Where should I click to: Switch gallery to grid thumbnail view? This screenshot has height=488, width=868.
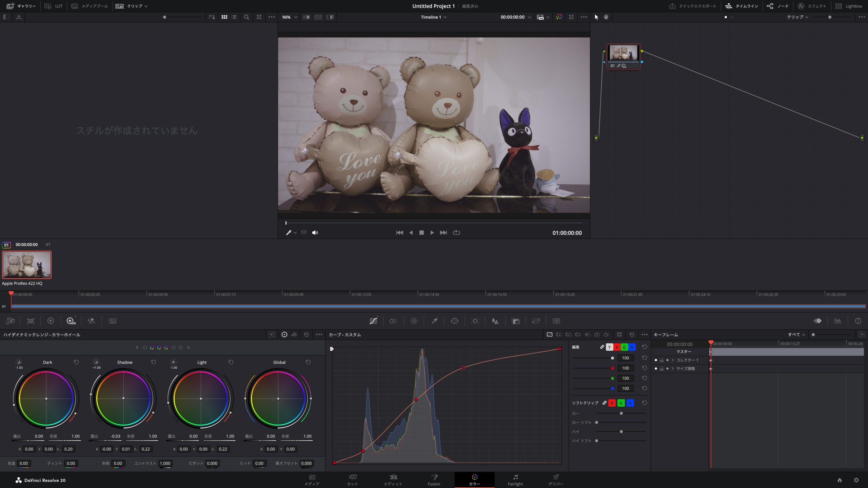tap(224, 17)
